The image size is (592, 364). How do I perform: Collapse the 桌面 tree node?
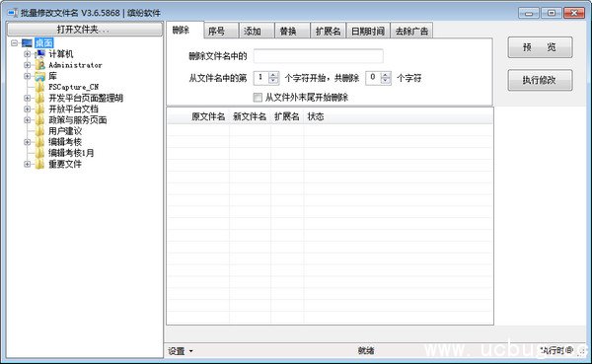(x=15, y=42)
